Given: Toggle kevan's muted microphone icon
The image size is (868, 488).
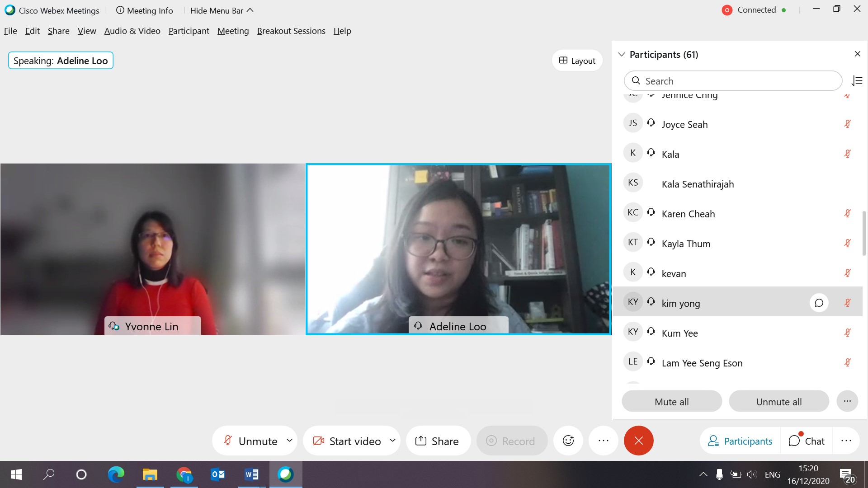Looking at the screenshot, I should pyautogui.click(x=848, y=273).
